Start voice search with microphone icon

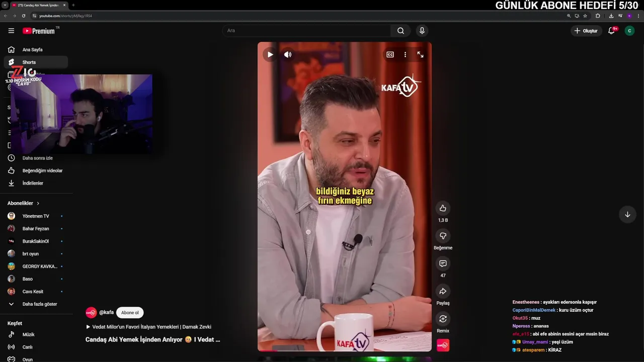pyautogui.click(x=422, y=31)
